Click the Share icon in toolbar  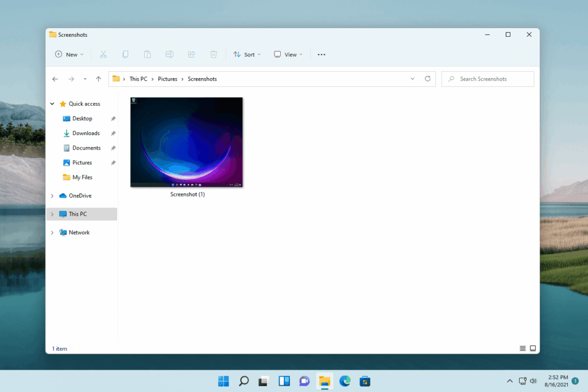192,55
